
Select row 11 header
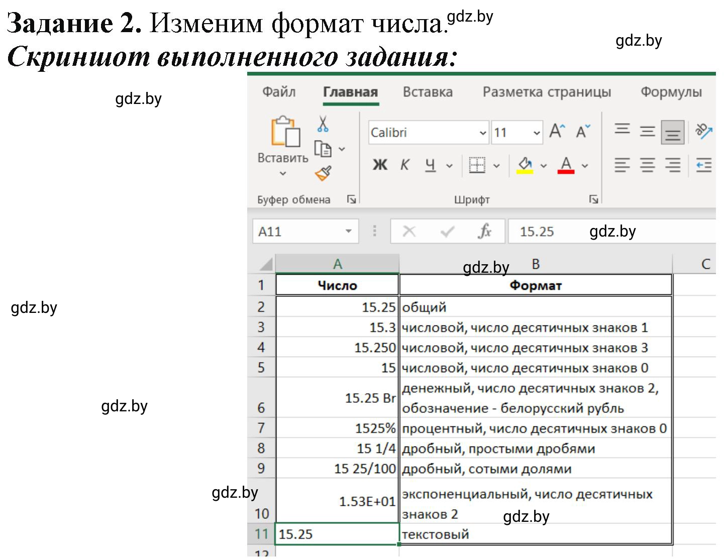[261, 533]
